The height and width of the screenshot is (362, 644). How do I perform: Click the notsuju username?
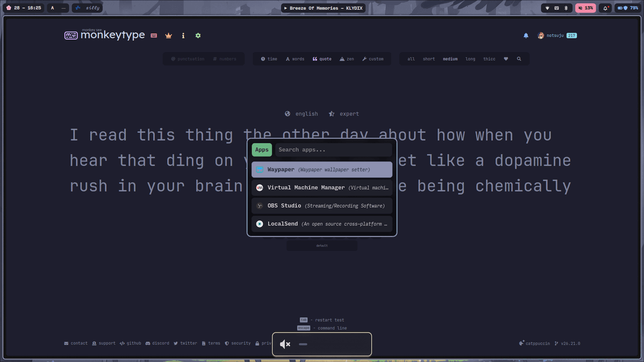(x=555, y=35)
